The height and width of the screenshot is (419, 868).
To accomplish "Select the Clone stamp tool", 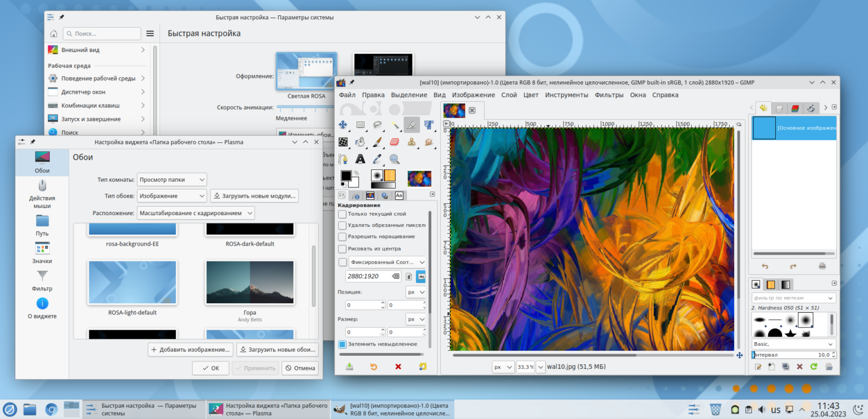I will click(x=411, y=142).
